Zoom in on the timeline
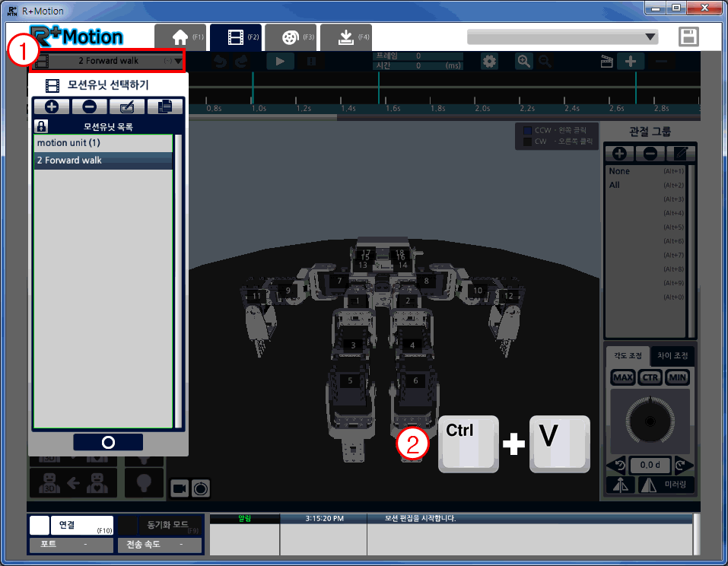The image size is (728, 566). (x=524, y=61)
